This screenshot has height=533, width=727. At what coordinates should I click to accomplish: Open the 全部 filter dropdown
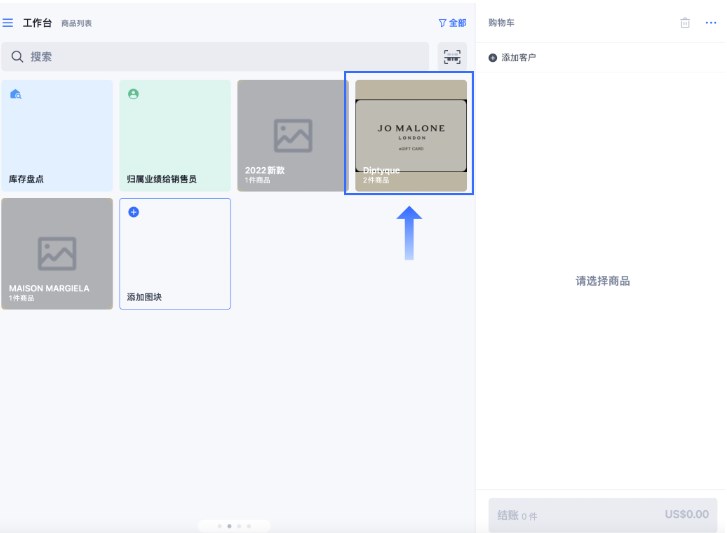452,22
